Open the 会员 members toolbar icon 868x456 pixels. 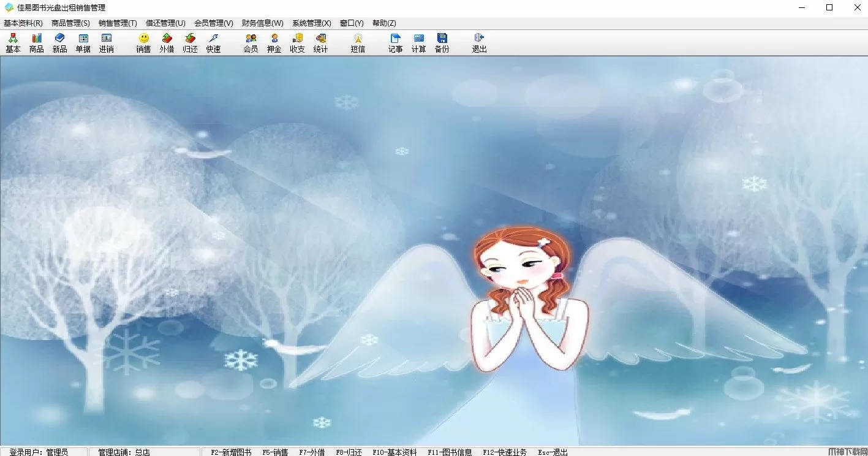click(x=251, y=43)
